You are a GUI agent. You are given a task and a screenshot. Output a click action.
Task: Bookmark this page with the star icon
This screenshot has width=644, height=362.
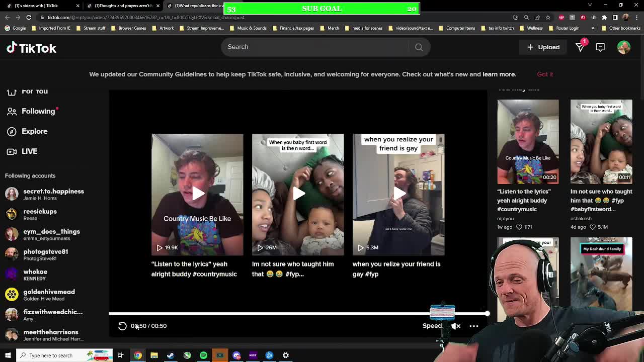coord(548,18)
